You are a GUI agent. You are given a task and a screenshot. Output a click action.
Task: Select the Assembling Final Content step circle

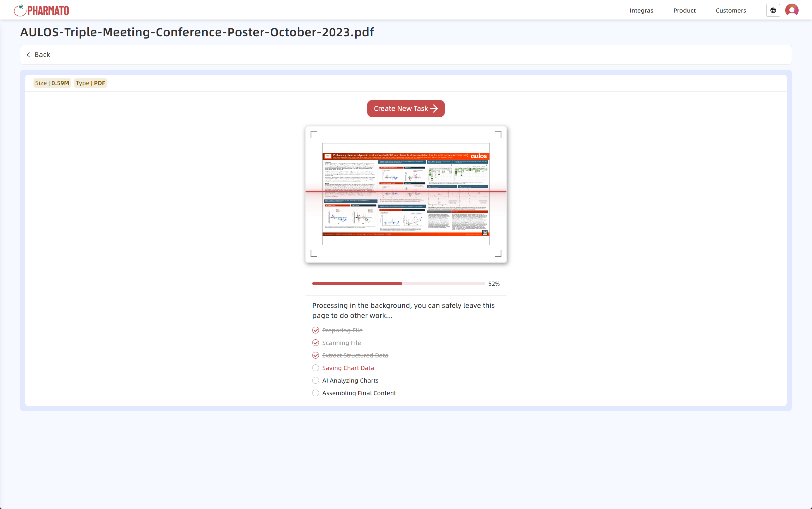click(x=315, y=393)
